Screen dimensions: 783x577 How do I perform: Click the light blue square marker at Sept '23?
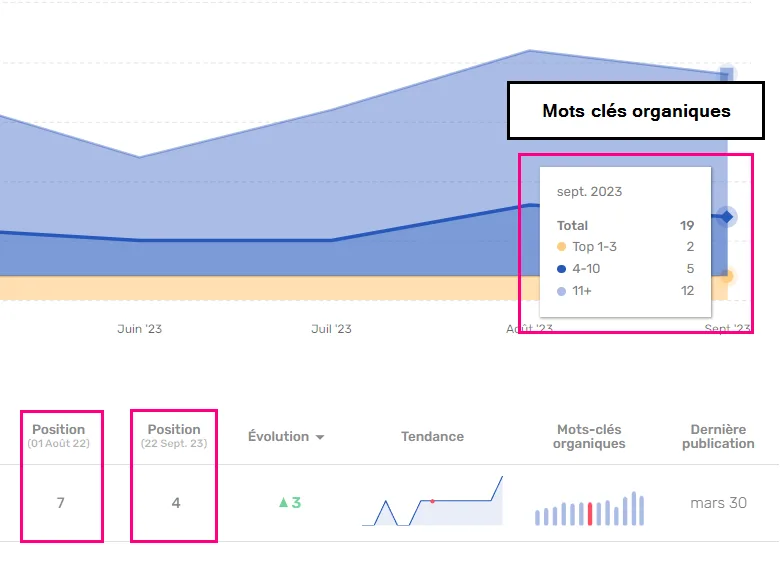coord(727,74)
